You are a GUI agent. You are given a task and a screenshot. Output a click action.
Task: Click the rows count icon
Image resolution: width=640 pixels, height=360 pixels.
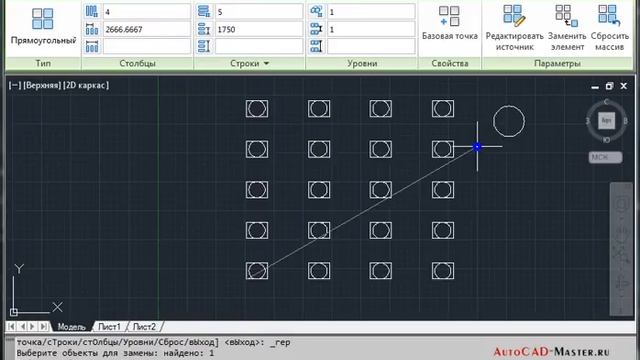pyautogui.click(x=204, y=11)
